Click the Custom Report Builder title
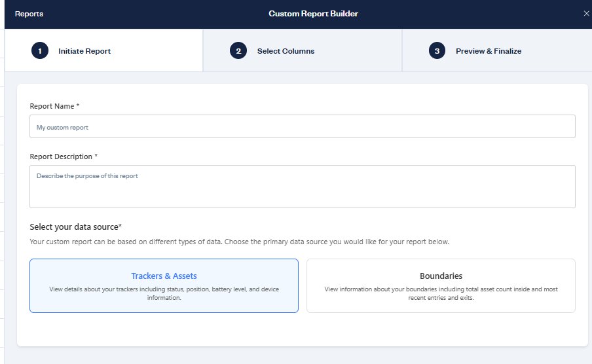 tap(313, 14)
